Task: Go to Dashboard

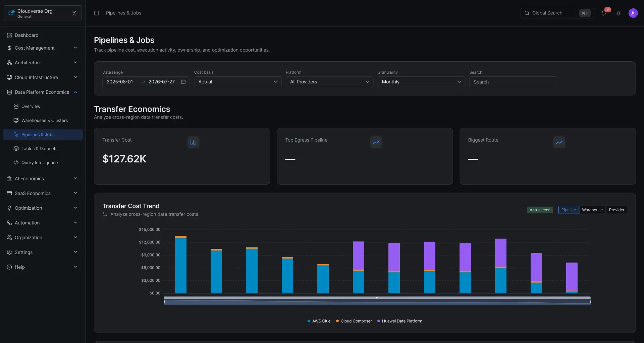Action: click(x=43, y=35)
